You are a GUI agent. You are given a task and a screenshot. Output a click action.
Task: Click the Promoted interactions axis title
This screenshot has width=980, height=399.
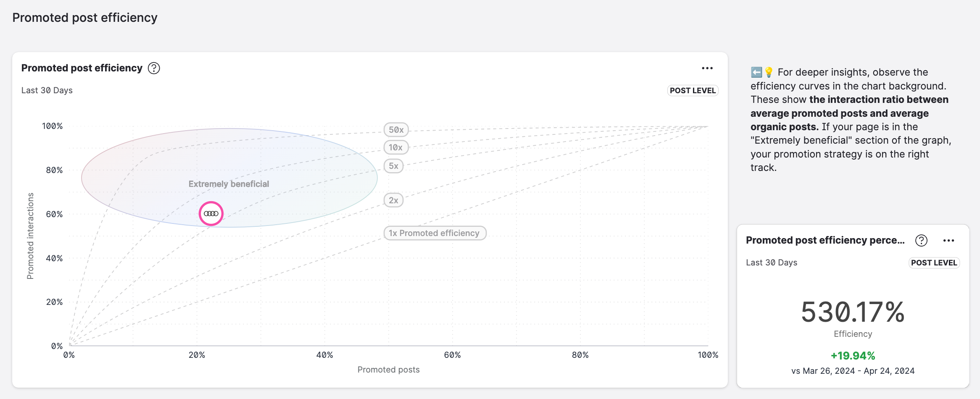click(30, 236)
